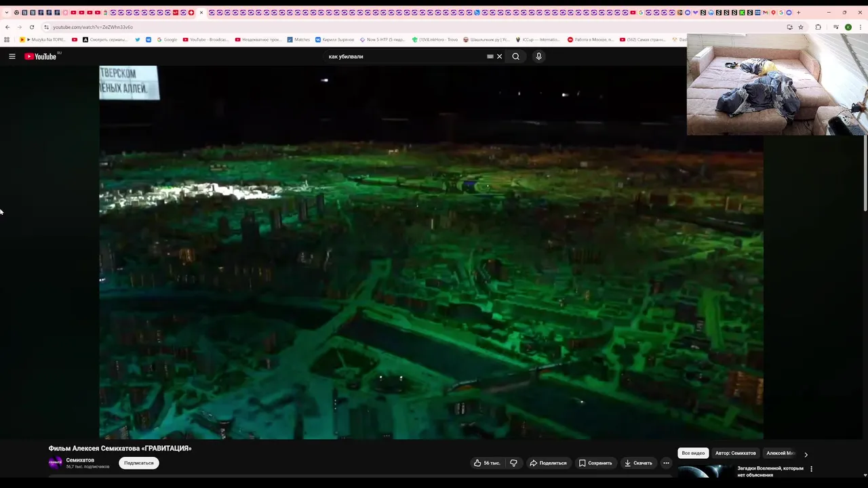
Task: Click the video player area
Action: click(431, 252)
